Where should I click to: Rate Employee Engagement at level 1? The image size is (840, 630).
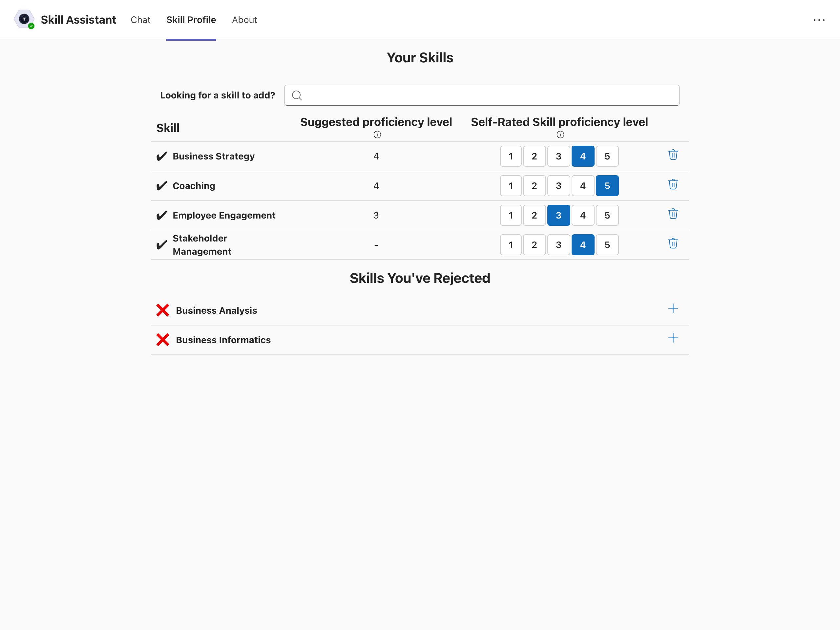click(511, 215)
